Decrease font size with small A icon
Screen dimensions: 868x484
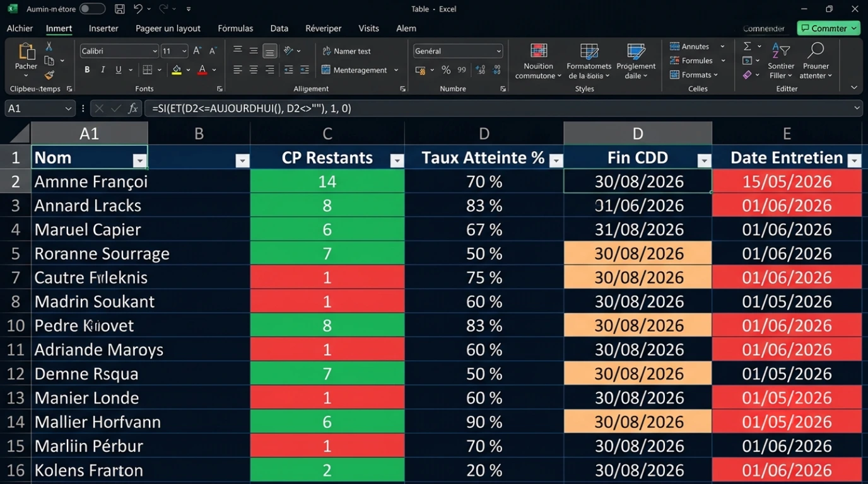point(213,51)
